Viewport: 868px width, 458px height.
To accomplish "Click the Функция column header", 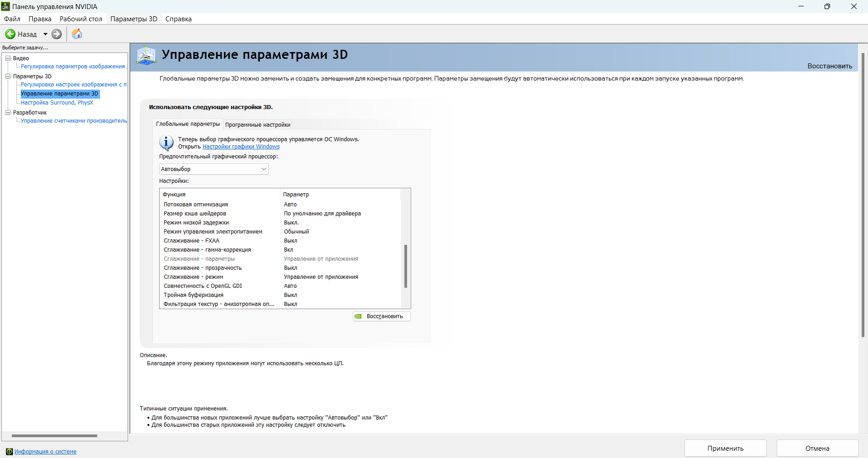I will pos(220,195).
